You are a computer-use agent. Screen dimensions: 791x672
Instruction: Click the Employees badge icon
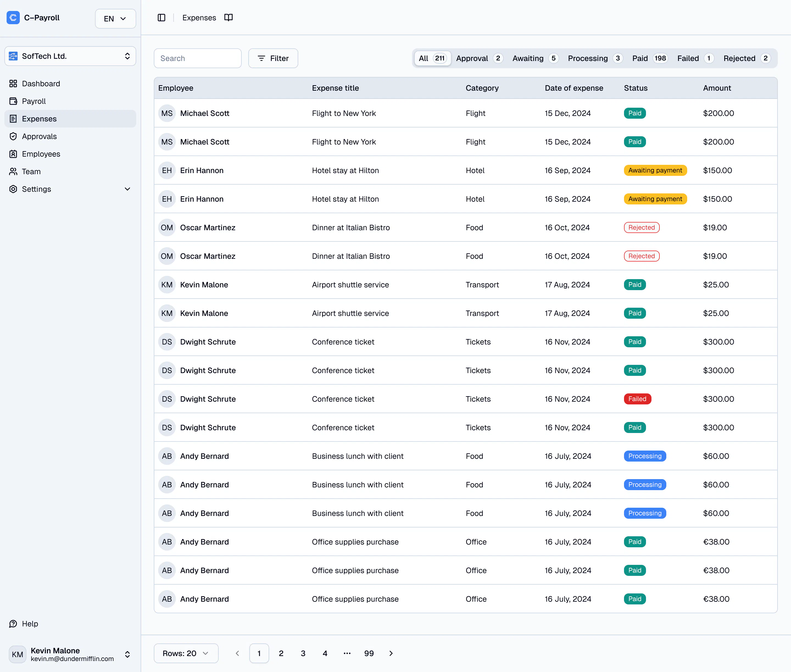[x=13, y=154]
